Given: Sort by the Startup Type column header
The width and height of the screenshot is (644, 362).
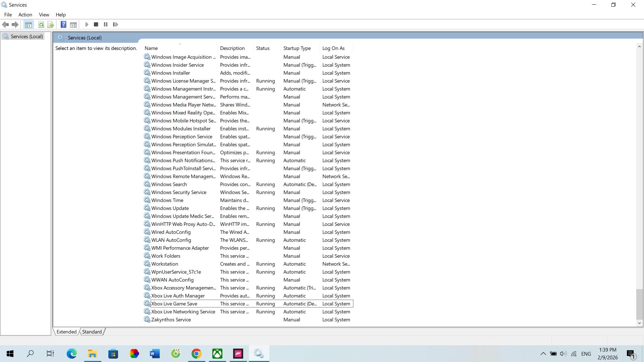Looking at the screenshot, I should pos(297,48).
